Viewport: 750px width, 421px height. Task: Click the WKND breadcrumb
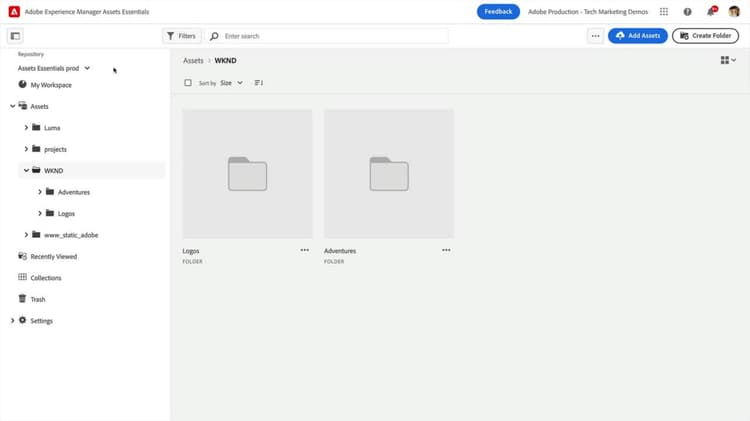[225, 61]
